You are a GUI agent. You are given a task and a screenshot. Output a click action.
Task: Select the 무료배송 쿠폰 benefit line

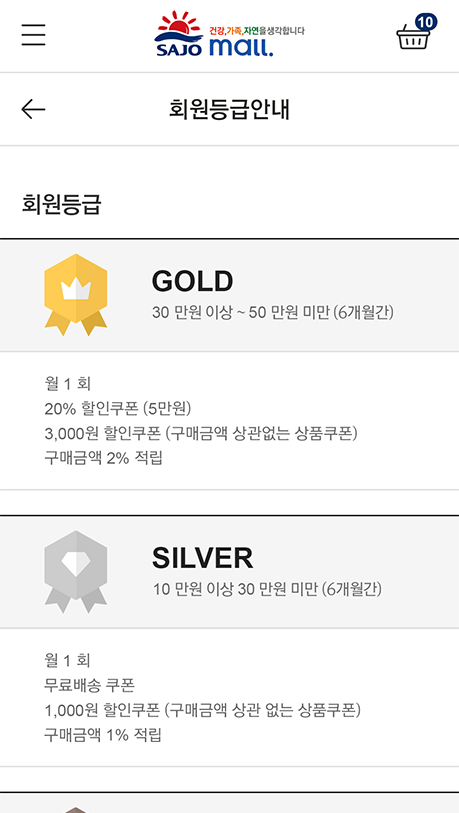[x=90, y=685]
